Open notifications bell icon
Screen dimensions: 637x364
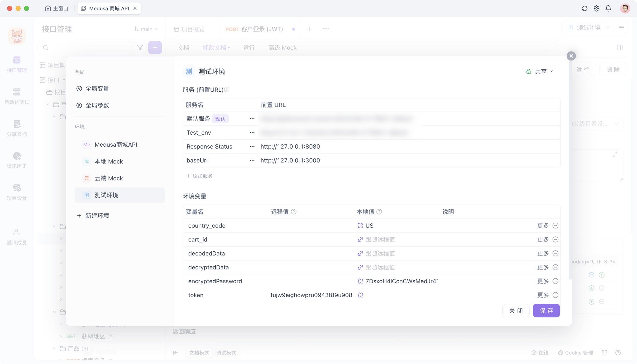click(x=608, y=9)
